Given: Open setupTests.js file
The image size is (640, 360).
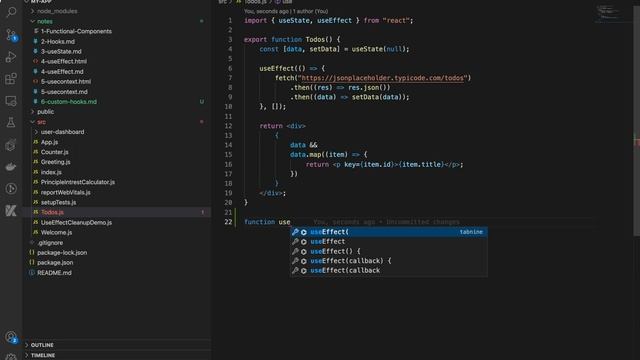Looking at the screenshot, I should [x=58, y=202].
